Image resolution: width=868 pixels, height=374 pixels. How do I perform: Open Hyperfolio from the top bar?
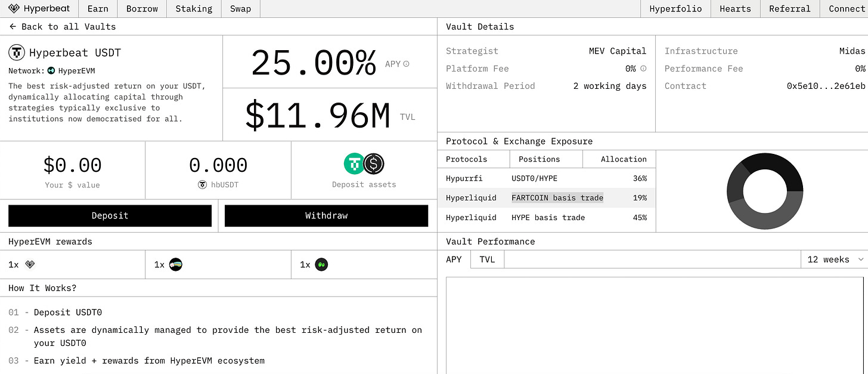point(675,9)
